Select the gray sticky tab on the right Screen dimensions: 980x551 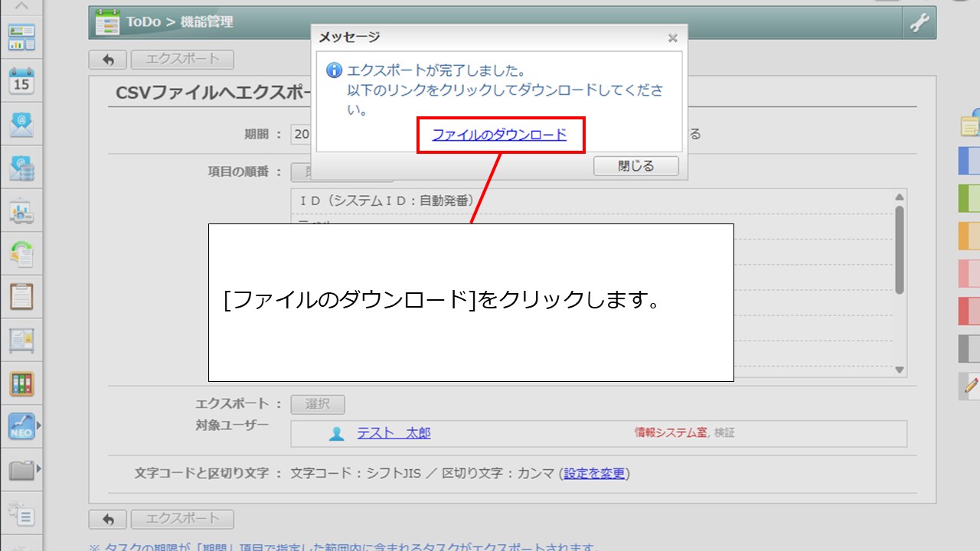[970, 348]
